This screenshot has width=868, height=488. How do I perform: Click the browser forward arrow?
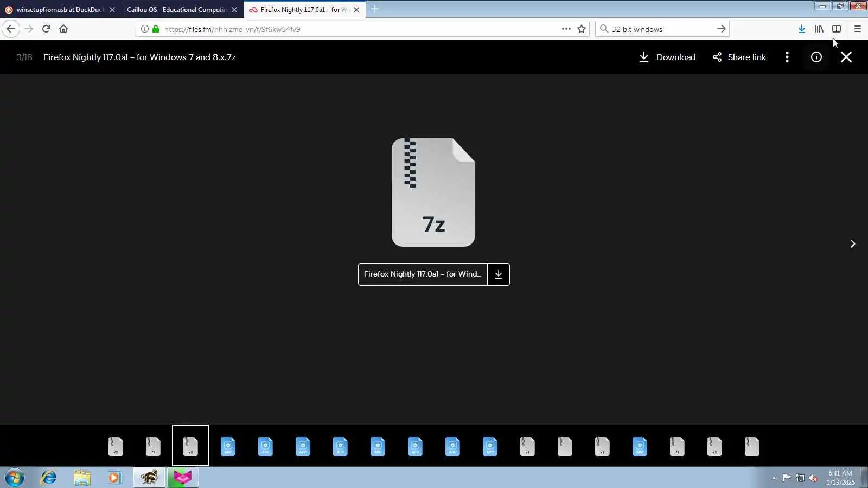click(29, 29)
